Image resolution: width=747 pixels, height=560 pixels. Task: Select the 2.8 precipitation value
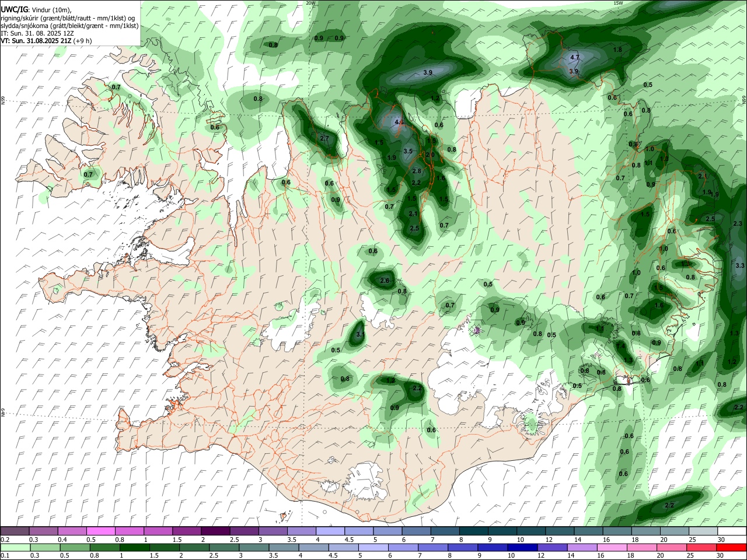[x=417, y=171]
